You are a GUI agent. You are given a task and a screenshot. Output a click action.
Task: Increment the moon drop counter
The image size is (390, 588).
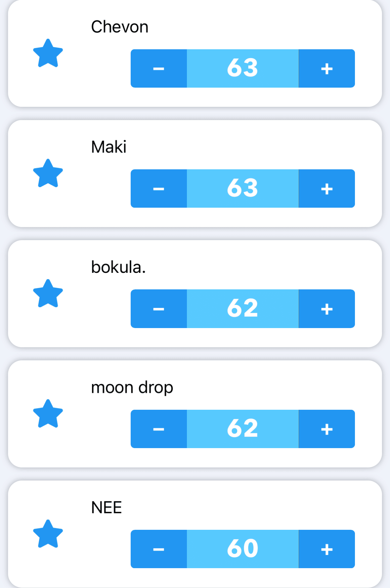(x=327, y=429)
